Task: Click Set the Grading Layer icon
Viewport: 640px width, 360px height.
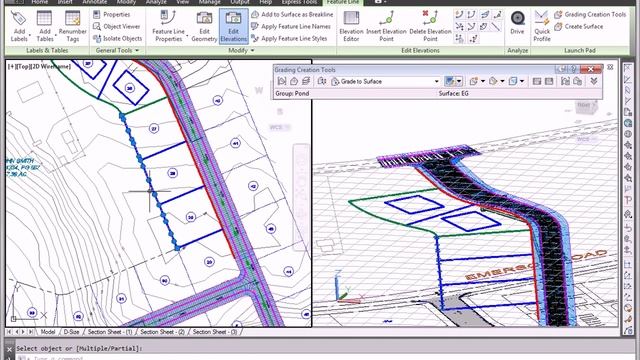Action: click(x=306, y=81)
